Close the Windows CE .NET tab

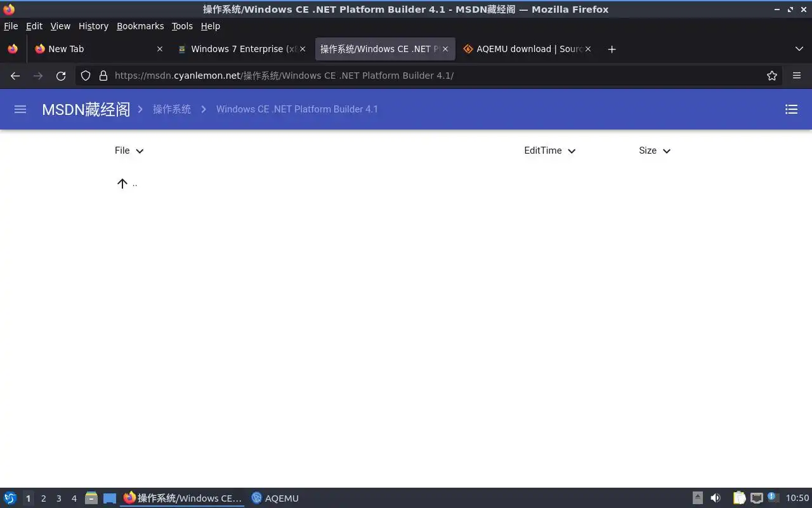pyautogui.click(x=445, y=49)
